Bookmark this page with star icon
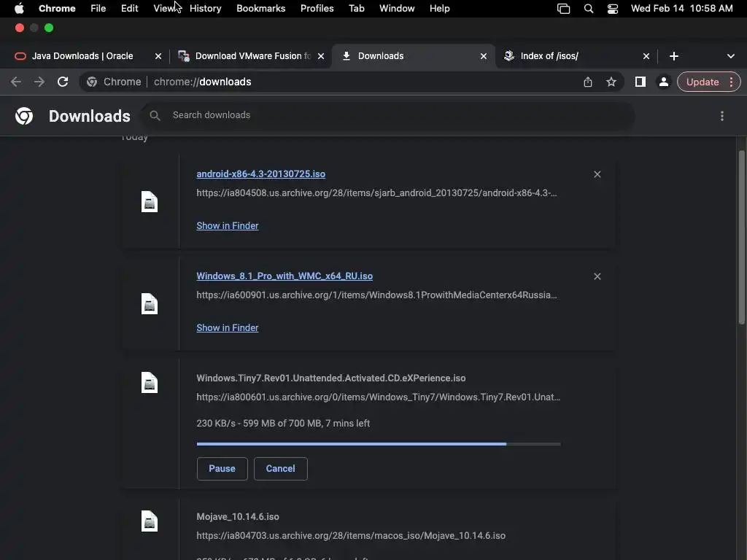 (611, 82)
